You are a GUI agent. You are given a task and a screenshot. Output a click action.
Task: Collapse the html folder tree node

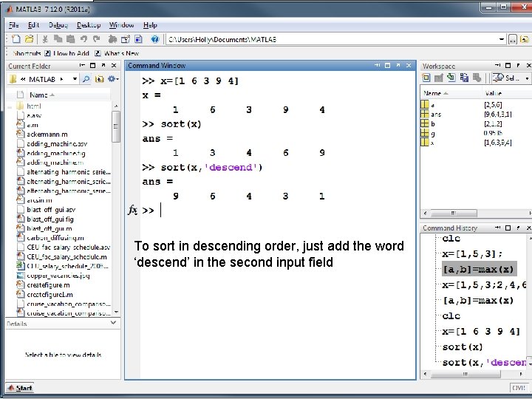click(10, 106)
